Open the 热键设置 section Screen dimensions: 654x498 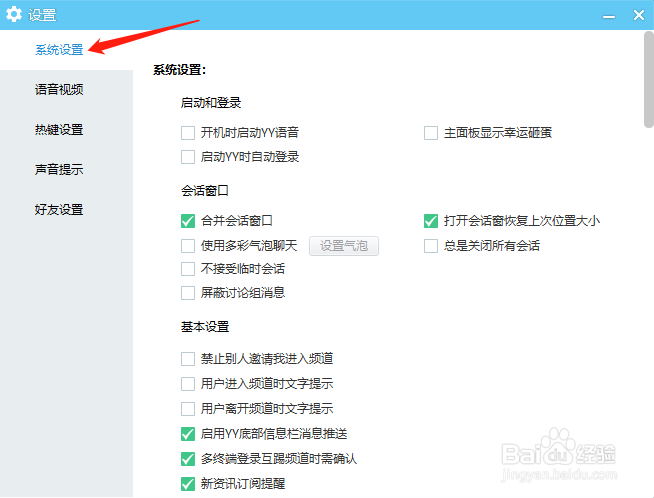click(x=59, y=130)
